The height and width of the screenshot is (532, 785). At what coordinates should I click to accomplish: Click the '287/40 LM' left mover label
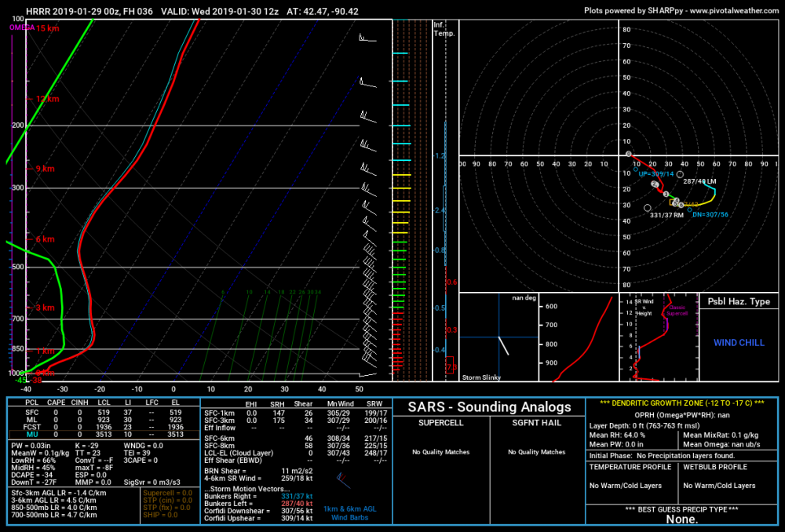tap(700, 181)
